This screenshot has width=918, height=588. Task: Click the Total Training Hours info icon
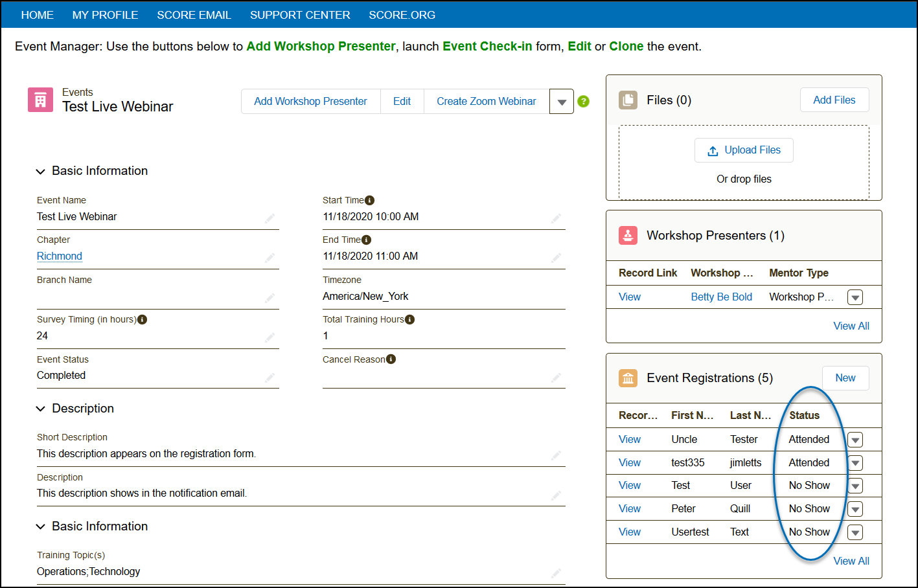(409, 320)
